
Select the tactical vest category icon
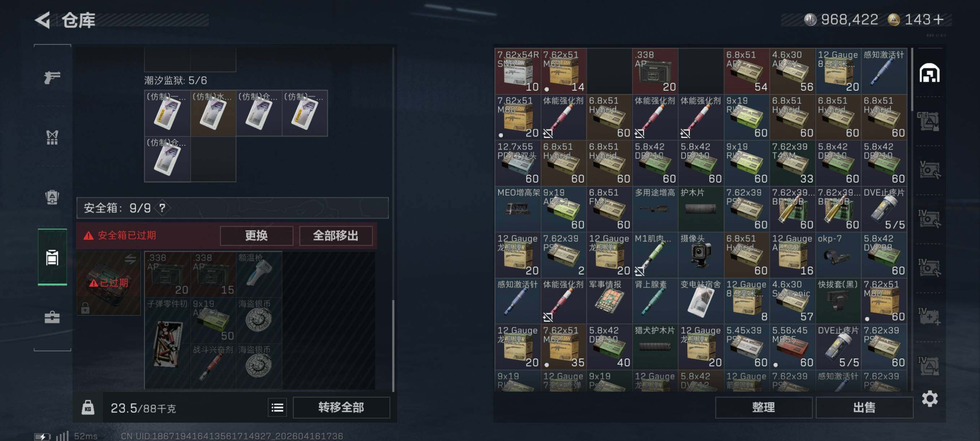point(52,137)
